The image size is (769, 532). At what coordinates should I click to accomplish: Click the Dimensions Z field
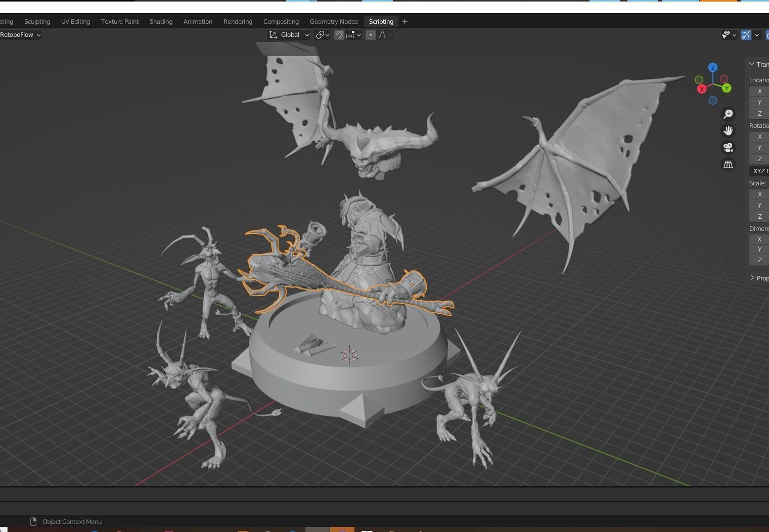pos(759,260)
